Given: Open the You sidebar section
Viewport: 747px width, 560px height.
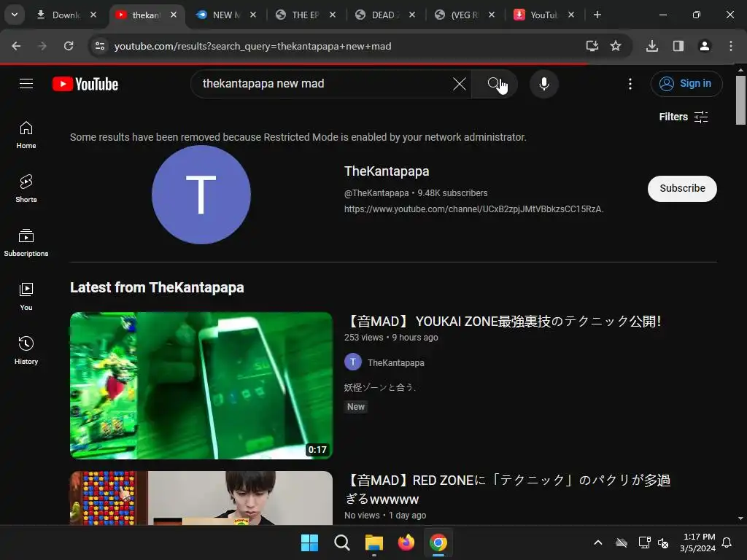Looking at the screenshot, I should coord(26,296).
